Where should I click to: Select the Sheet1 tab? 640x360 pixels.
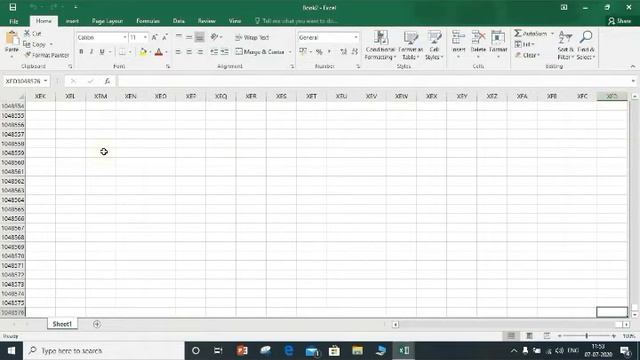tap(62, 324)
